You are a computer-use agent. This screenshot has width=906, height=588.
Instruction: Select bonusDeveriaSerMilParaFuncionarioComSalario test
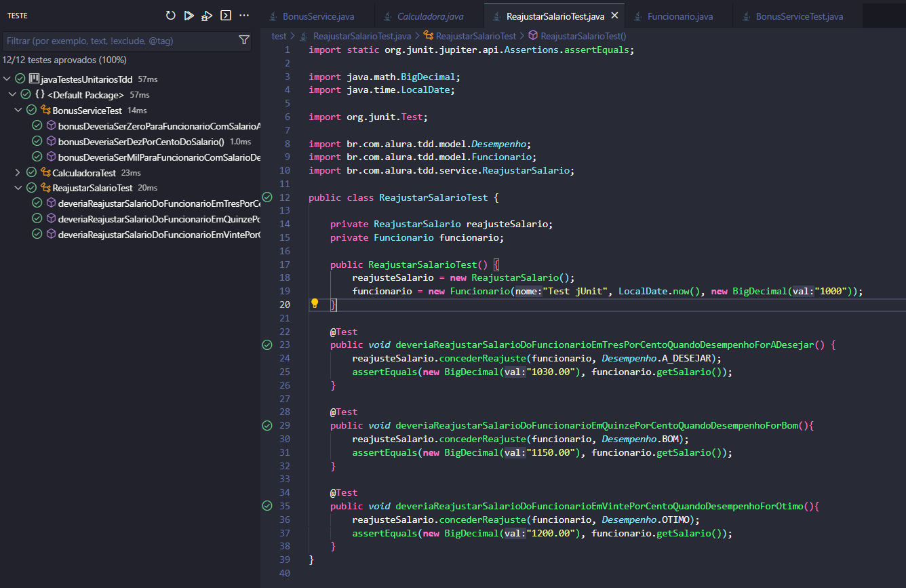(x=130, y=157)
